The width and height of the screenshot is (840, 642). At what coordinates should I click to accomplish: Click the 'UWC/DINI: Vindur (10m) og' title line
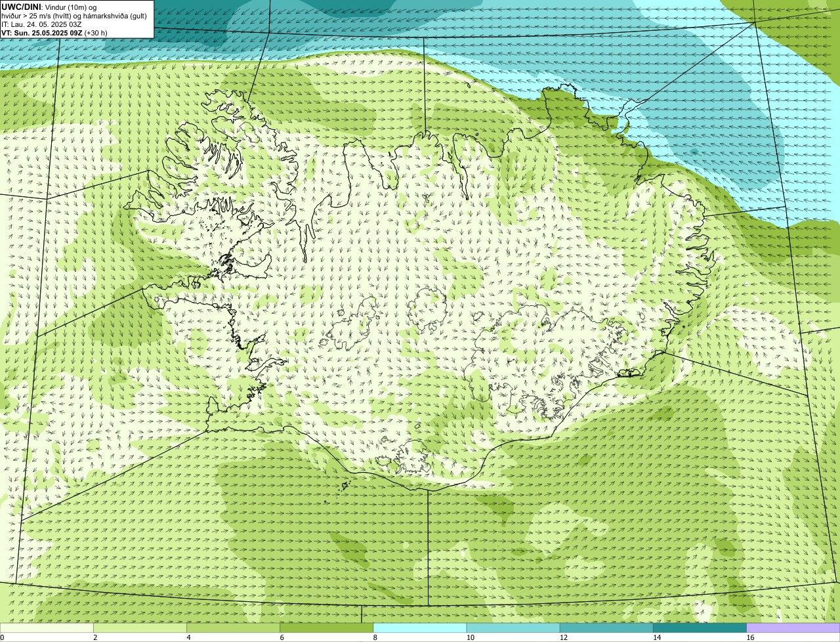49,7
